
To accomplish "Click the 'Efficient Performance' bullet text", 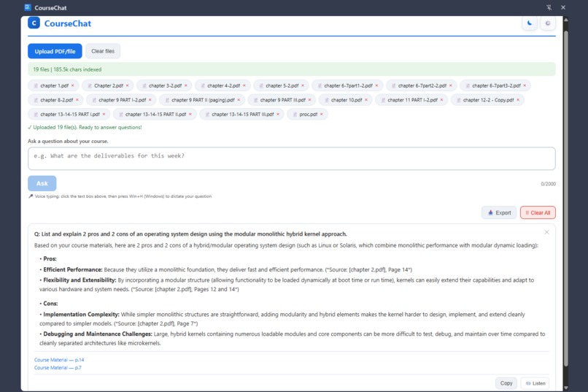I will pos(225,269).
